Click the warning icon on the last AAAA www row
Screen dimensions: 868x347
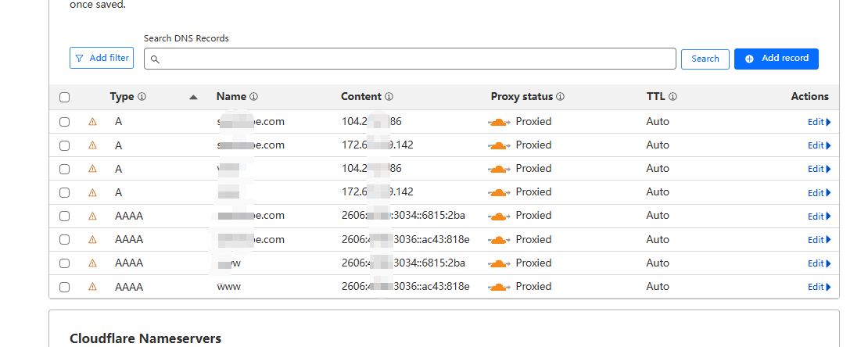(x=92, y=287)
